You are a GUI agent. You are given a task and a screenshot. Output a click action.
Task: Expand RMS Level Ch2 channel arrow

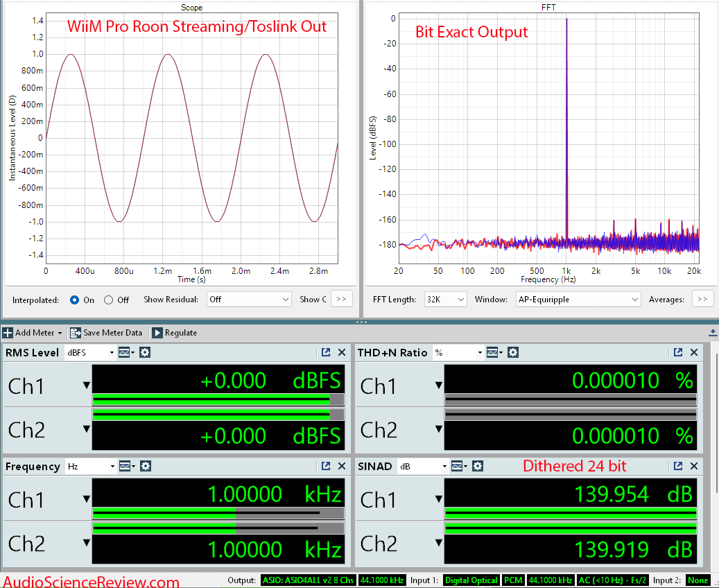coord(86,429)
